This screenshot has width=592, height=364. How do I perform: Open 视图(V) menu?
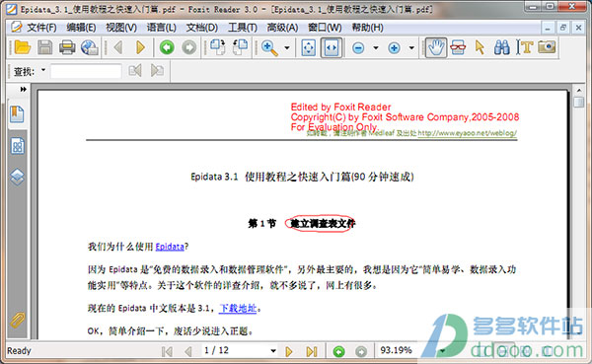click(x=121, y=28)
